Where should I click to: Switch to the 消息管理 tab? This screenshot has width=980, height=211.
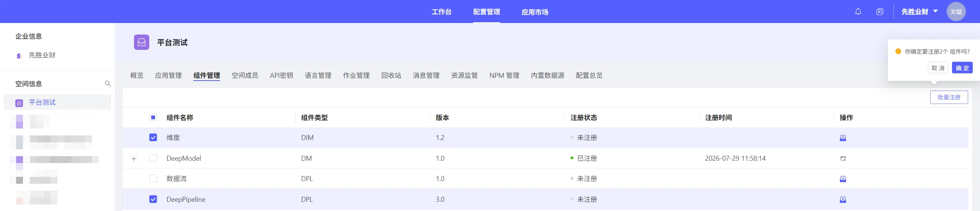[426, 75]
